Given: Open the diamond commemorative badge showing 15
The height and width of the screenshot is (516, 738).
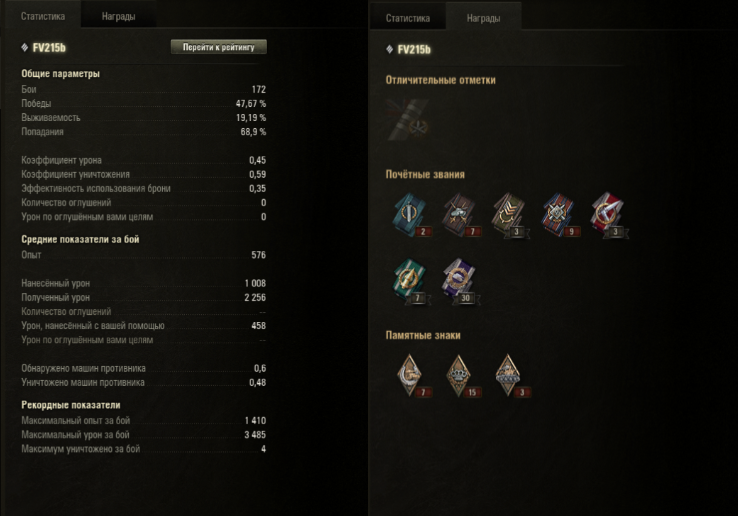Looking at the screenshot, I should [x=461, y=376].
